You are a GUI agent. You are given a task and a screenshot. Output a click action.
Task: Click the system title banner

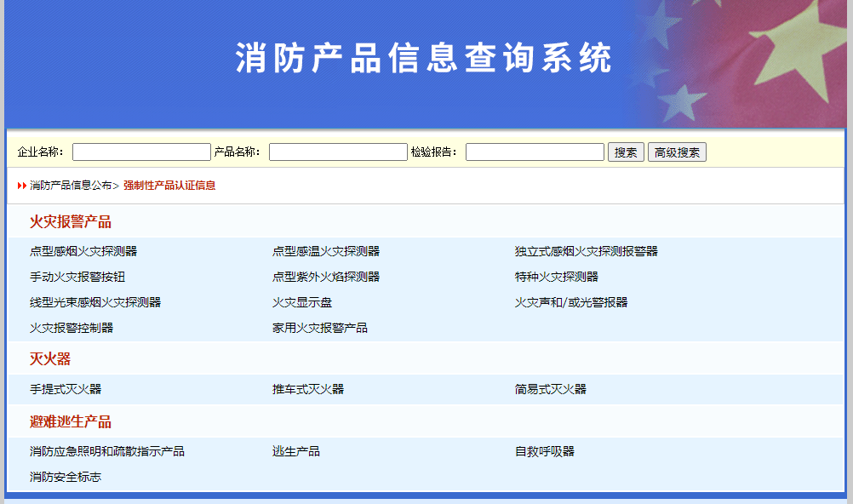click(426, 60)
